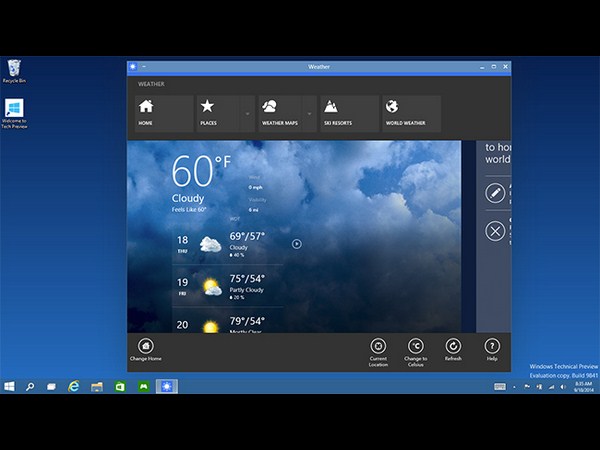Go to the Home tile in Weather
This screenshot has width=600, height=450.
160,113
